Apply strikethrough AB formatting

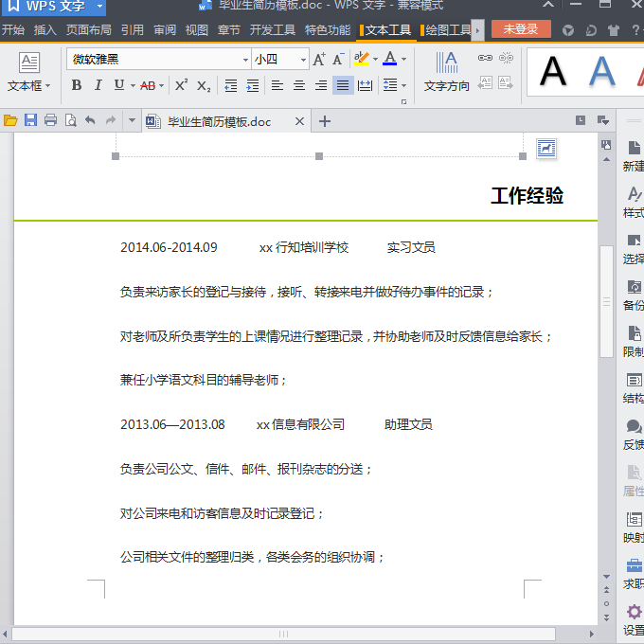(x=148, y=85)
